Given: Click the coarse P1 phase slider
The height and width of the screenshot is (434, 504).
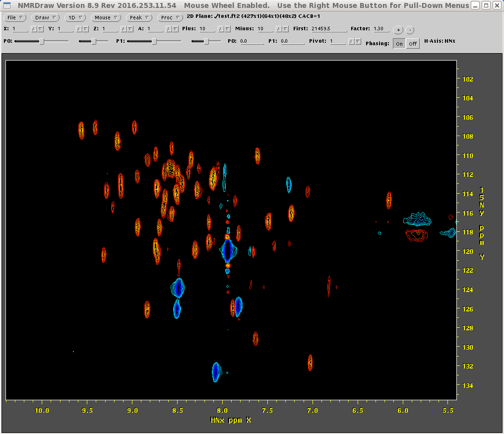Looking at the screenshot, I should click(154, 42).
